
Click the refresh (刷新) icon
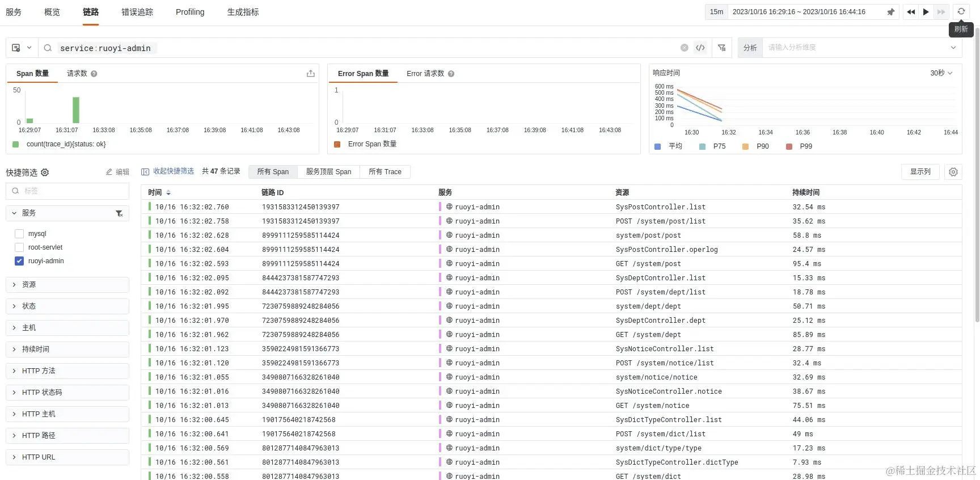click(961, 11)
